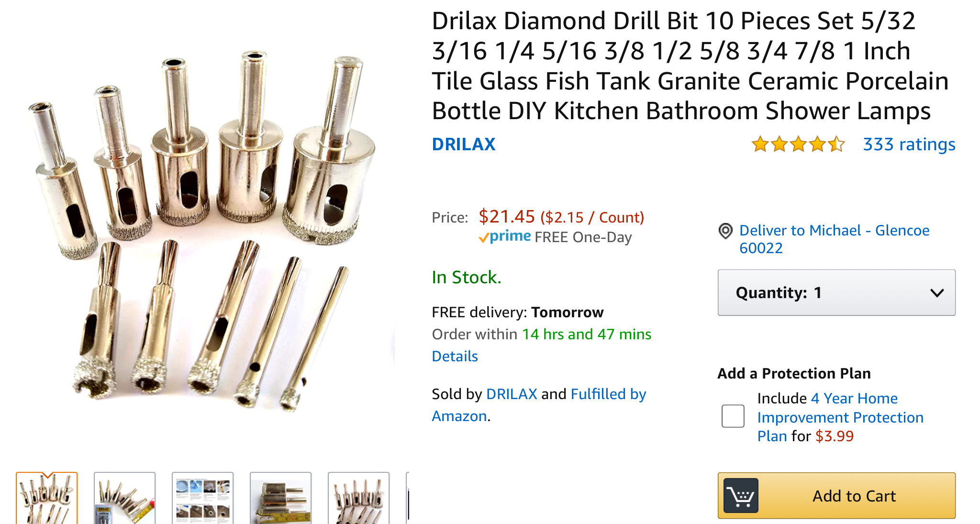Viewport: 980px width, 524px height.
Task: View the fourth thumbnail with ruler measurement
Action: click(x=281, y=498)
